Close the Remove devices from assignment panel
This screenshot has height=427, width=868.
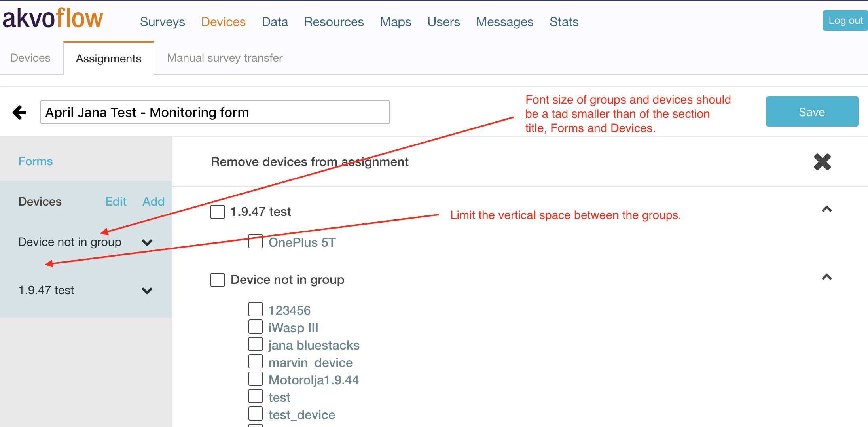coord(823,162)
